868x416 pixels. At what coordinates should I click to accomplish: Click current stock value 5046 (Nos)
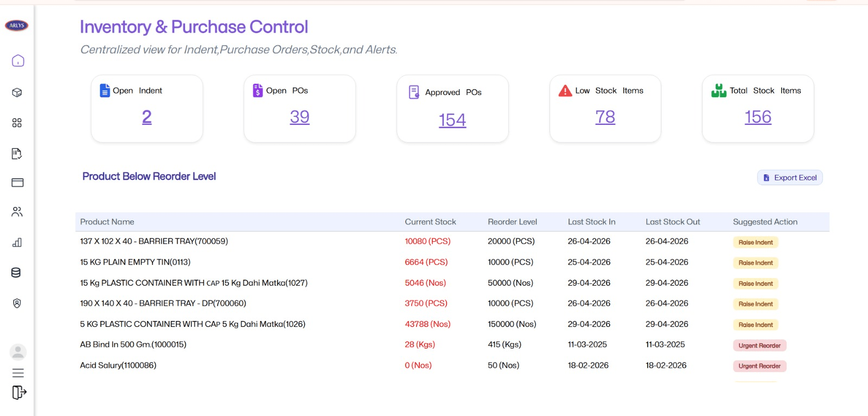click(425, 282)
